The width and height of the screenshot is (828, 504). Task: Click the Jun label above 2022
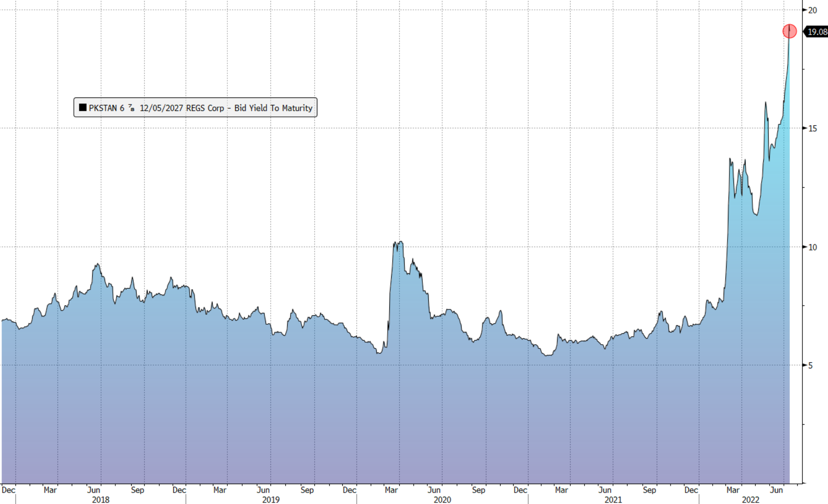(776, 490)
